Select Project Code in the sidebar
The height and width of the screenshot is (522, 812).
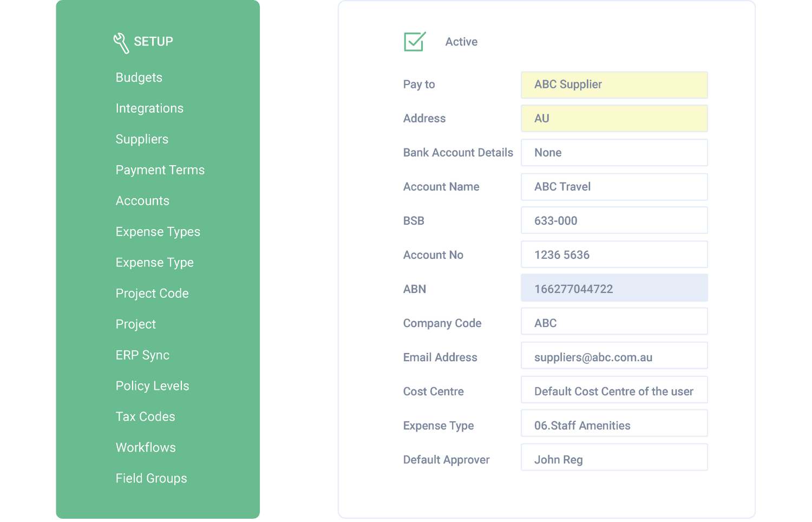point(152,293)
